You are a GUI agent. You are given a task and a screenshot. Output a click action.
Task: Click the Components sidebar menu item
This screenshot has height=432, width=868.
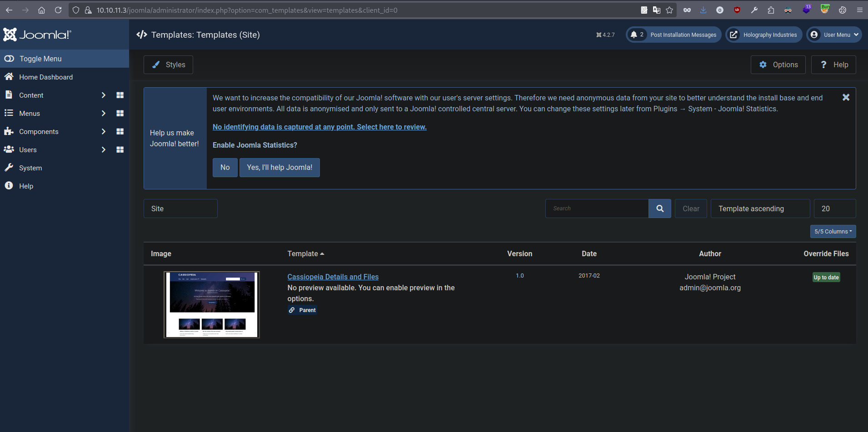click(39, 131)
